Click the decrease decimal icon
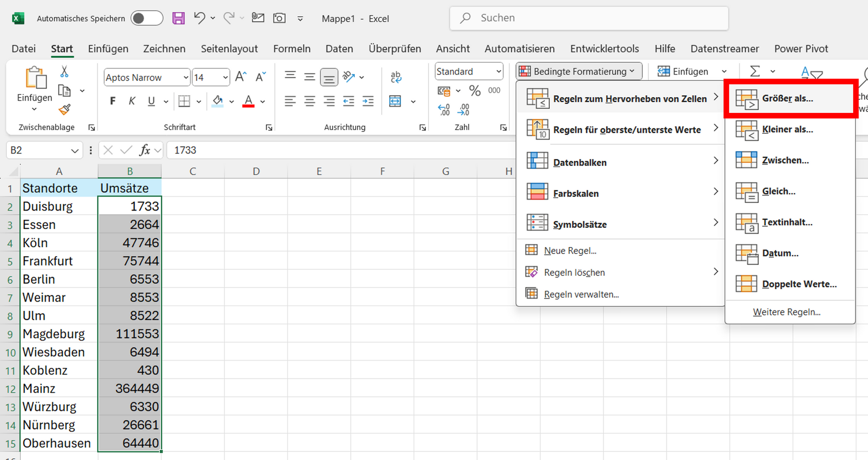The image size is (868, 460). tap(464, 109)
